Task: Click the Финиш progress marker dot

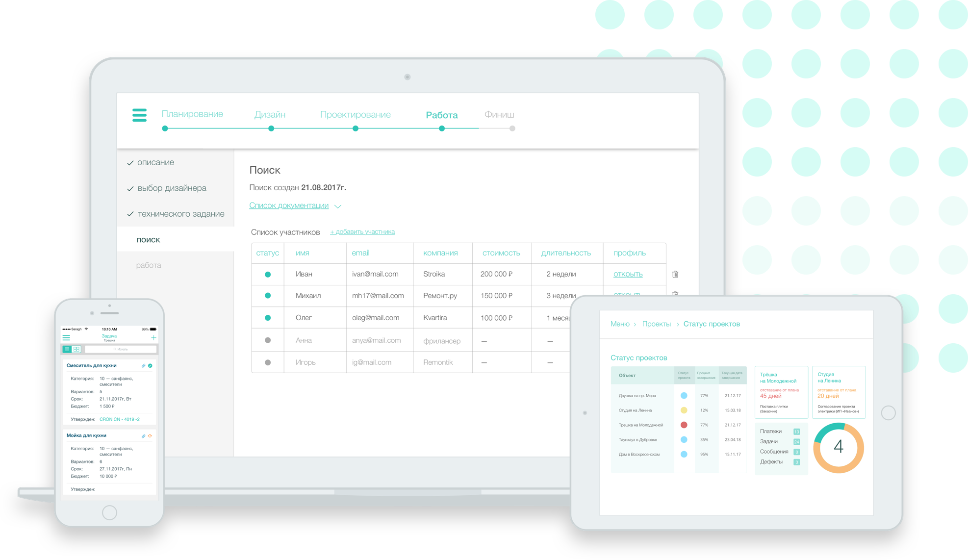Action: point(512,128)
